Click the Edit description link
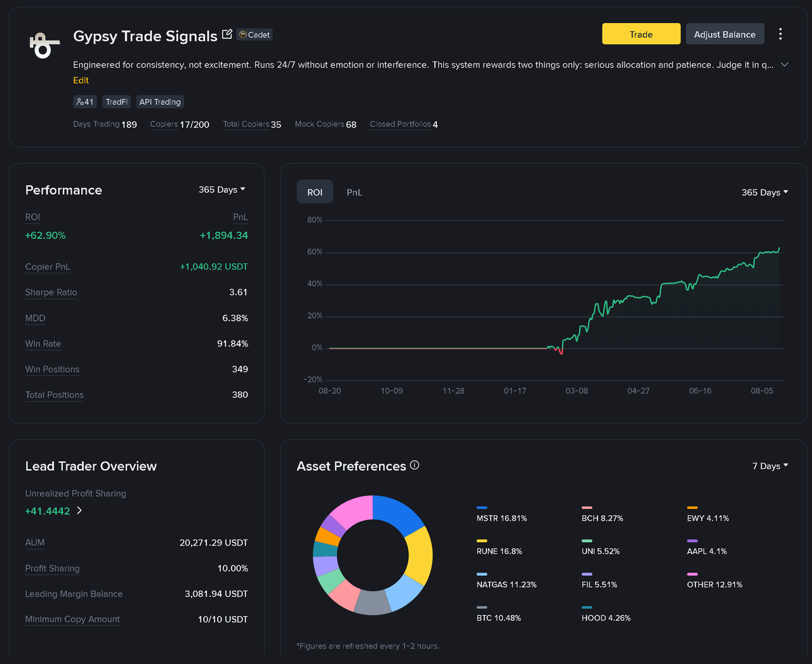This screenshot has height=664, width=812. (x=81, y=80)
